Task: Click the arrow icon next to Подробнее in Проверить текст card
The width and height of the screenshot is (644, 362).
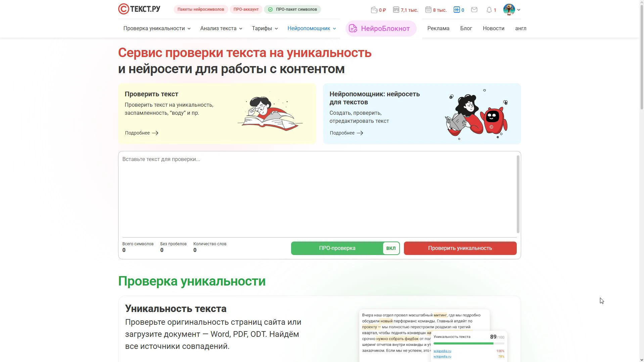Action: 155,133
